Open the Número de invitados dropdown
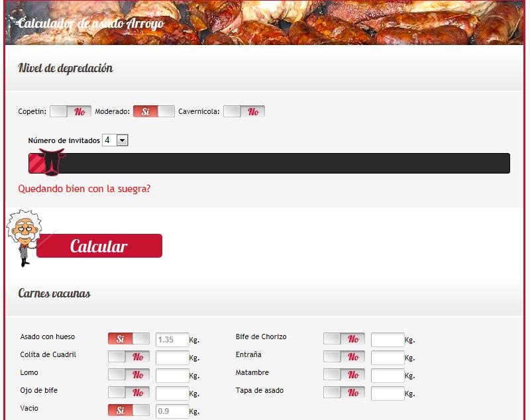Screen dimensions: 530x420 (x=115, y=140)
